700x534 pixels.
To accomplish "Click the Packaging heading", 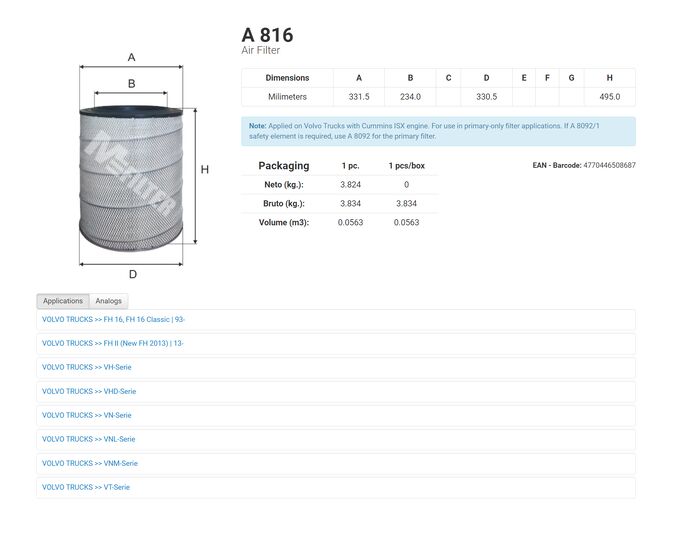I will tap(284, 166).
